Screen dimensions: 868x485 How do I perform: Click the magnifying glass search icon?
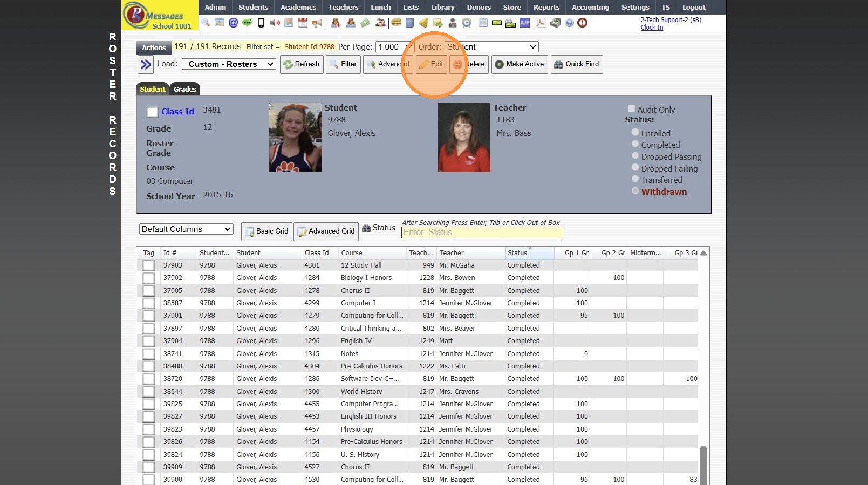click(206, 23)
